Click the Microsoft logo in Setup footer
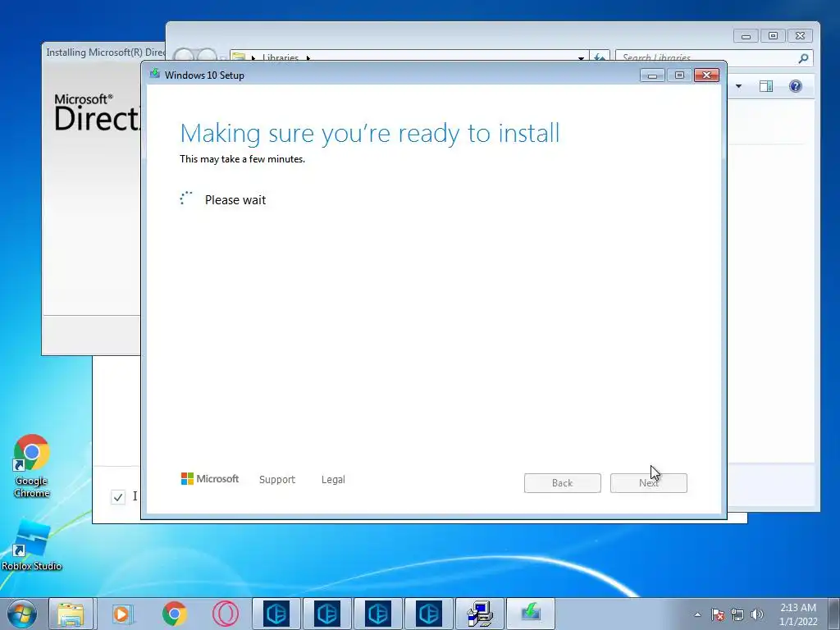The image size is (840, 630). [x=210, y=479]
